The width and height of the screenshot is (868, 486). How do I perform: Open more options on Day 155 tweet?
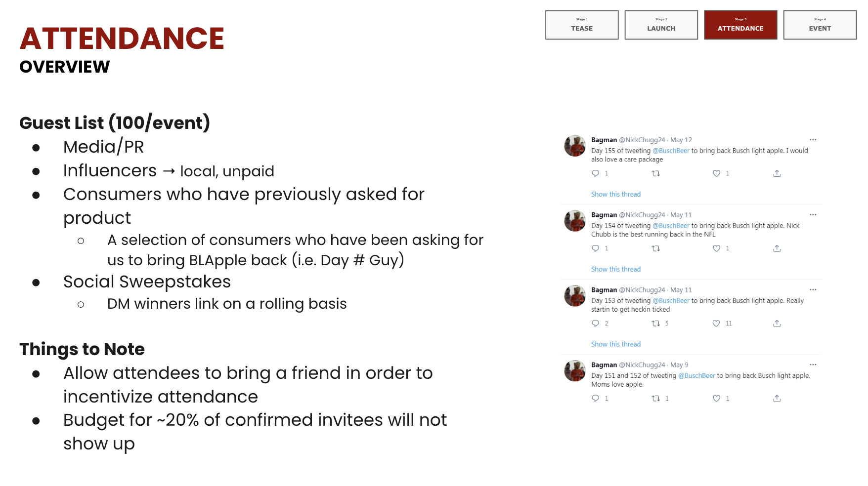(x=813, y=140)
